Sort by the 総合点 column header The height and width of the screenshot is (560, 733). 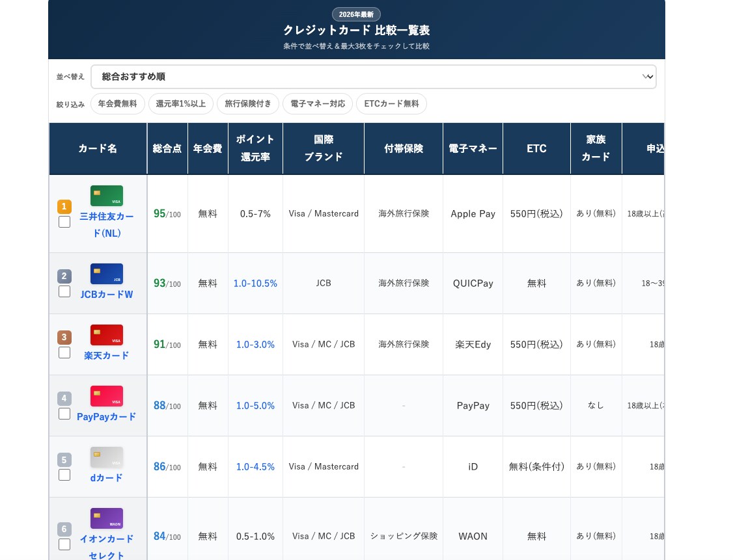[x=167, y=148]
